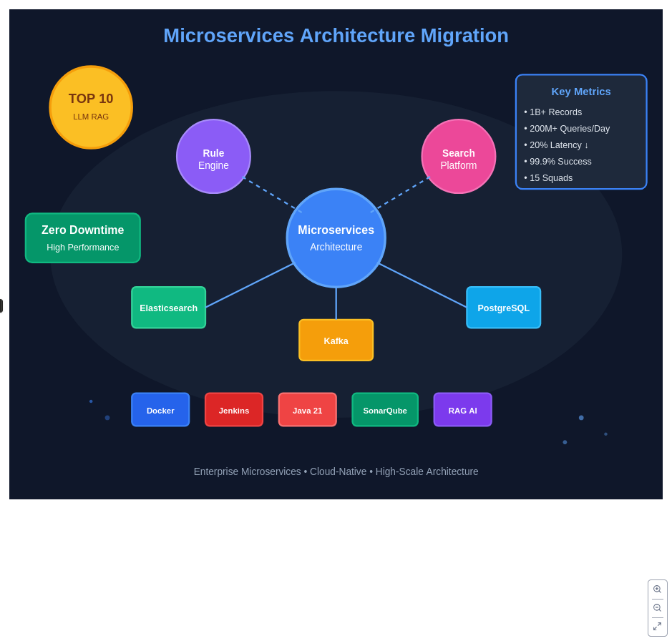Click the Search Platform circle node
The height and width of the screenshot is (641, 672).
click(x=458, y=157)
